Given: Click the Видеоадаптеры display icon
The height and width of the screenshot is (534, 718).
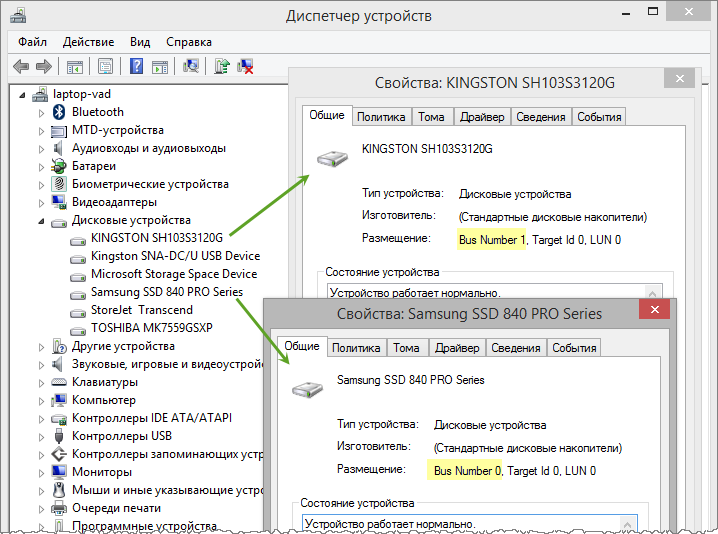Looking at the screenshot, I should 59,202.
